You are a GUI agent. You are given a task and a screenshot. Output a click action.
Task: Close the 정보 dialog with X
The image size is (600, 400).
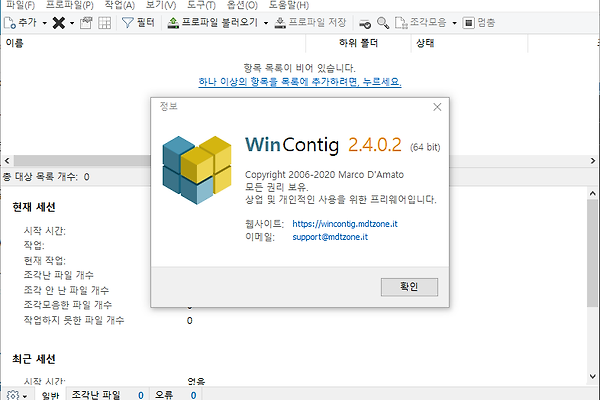pyautogui.click(x=437, y=107)
